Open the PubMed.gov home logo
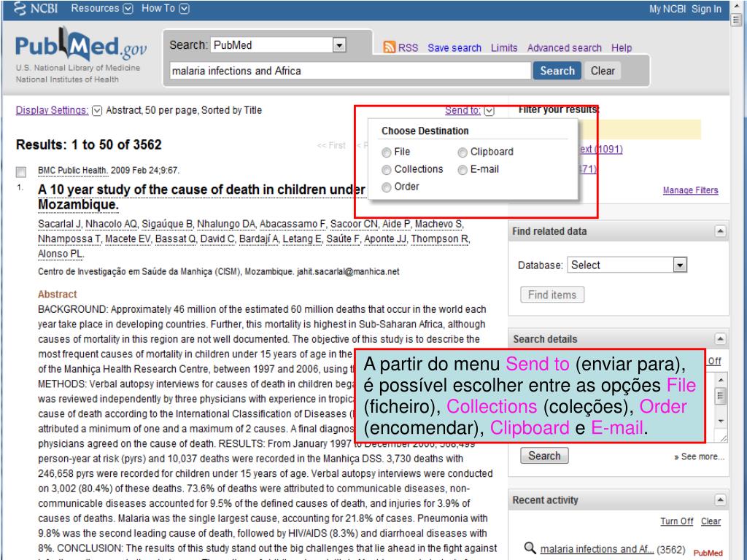 pyautogui.click(x=81, y=45)
